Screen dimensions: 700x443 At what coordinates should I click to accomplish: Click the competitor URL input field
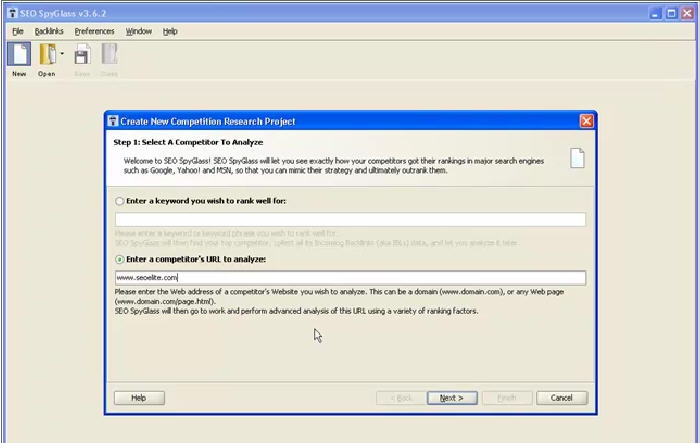tap(350, 278)
